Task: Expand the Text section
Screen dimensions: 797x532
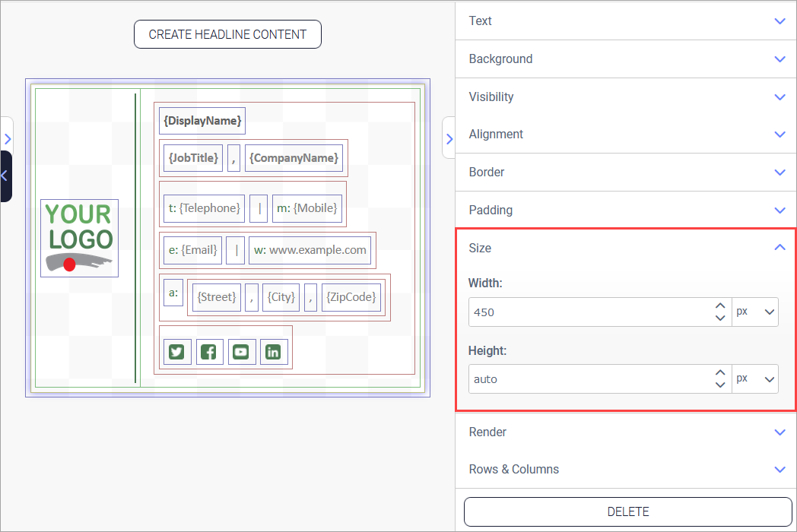Action: click(x=625, y=21)
